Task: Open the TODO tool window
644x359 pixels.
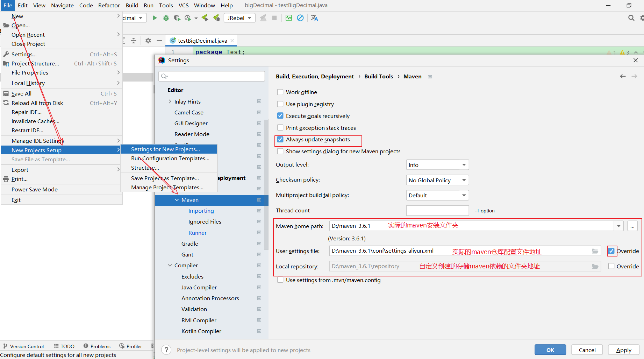Action: 64,346
